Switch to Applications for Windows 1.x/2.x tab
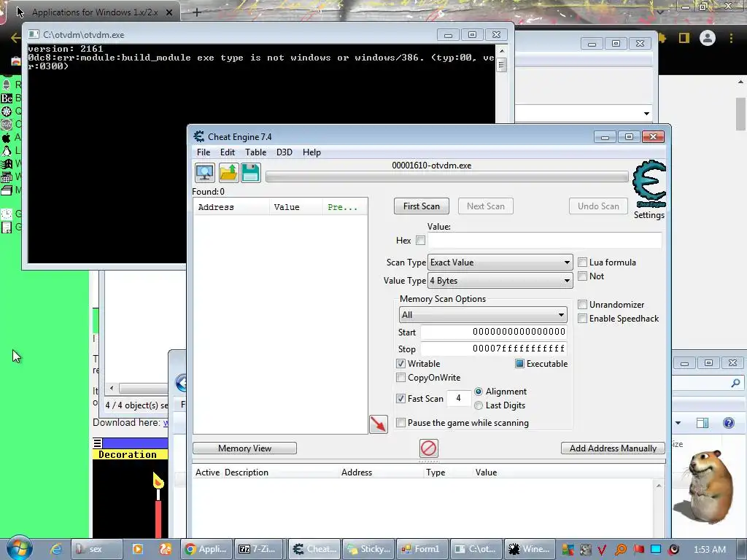Viewport: 747px width, 560px height. click(x=95, y=12)
